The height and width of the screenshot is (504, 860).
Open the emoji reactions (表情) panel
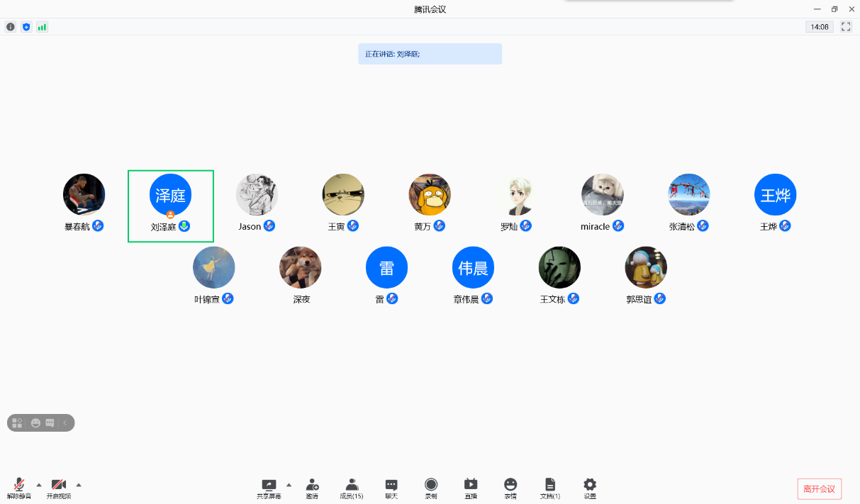coord(510,488)
